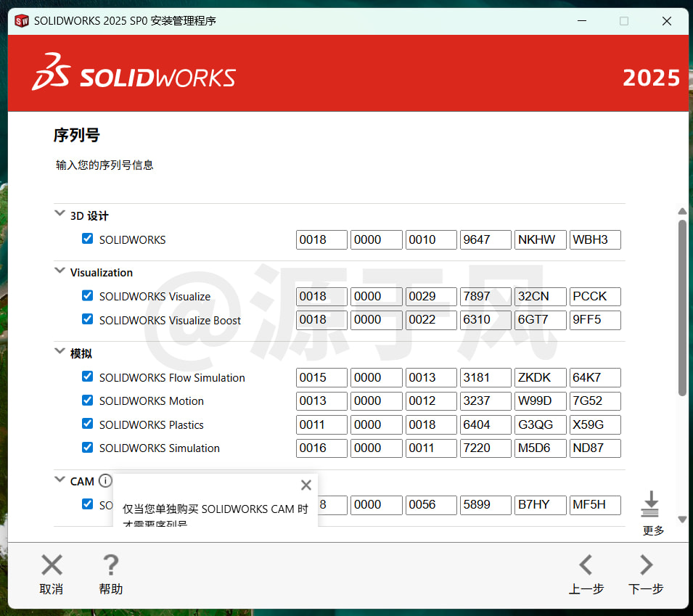Click Simulation serial field 0016

321,448
